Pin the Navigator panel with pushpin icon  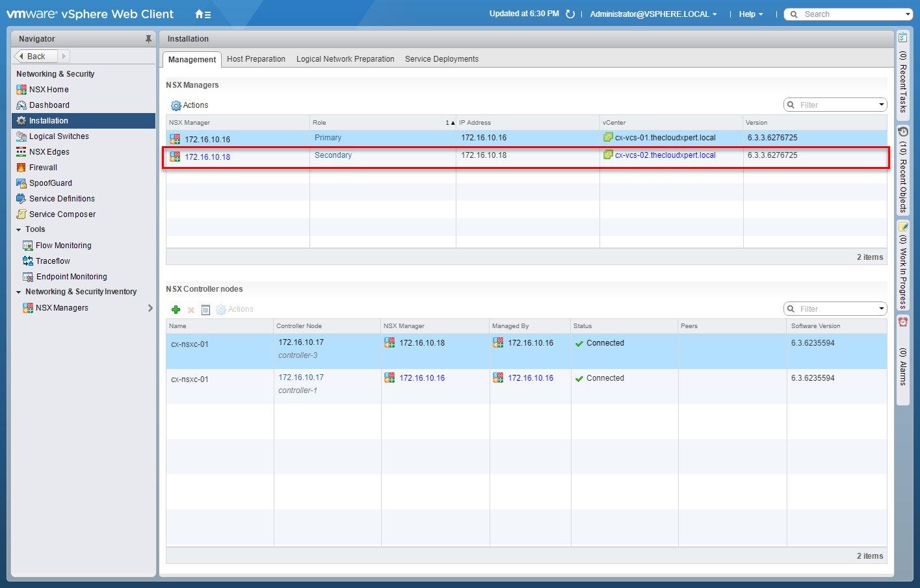(x=148, y=39)
